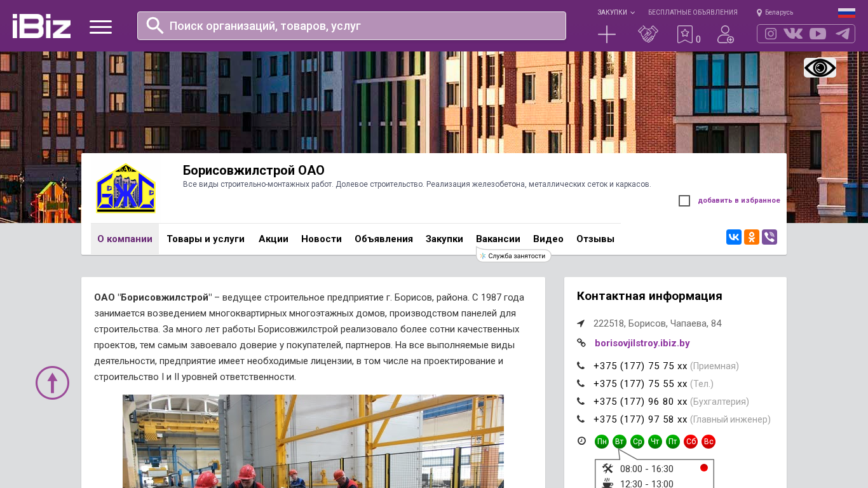Image resolution: width=868 pixels, height=488 pixels.
Task: Open the Объявления tab
Action: click(384, 239)
